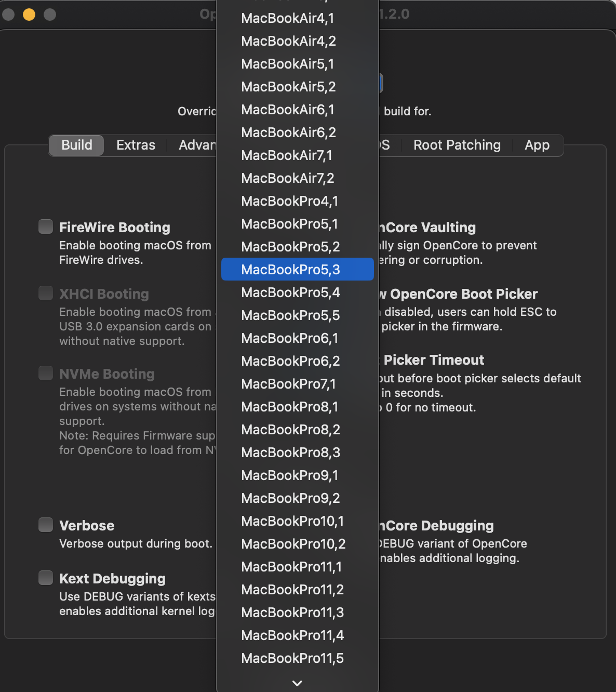Select MacBookPro10,1 model option
This screenshot has height=692, width=616.
point(292,521)
